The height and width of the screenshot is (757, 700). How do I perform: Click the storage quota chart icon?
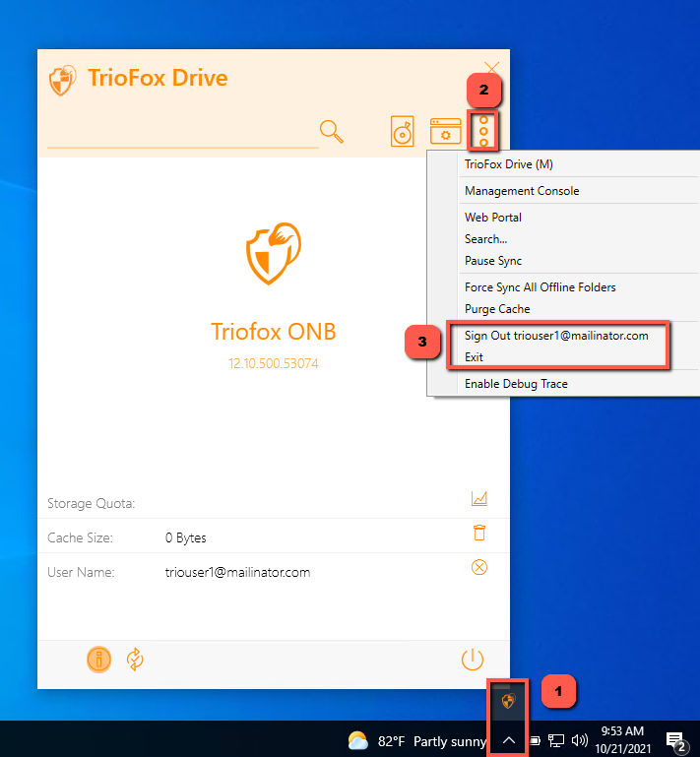[x=478, y=499]
